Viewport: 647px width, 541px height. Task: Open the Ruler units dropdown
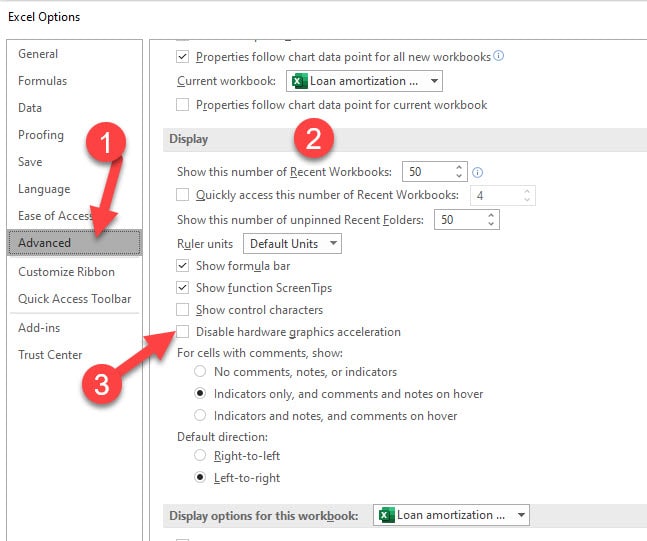point(292,244)
